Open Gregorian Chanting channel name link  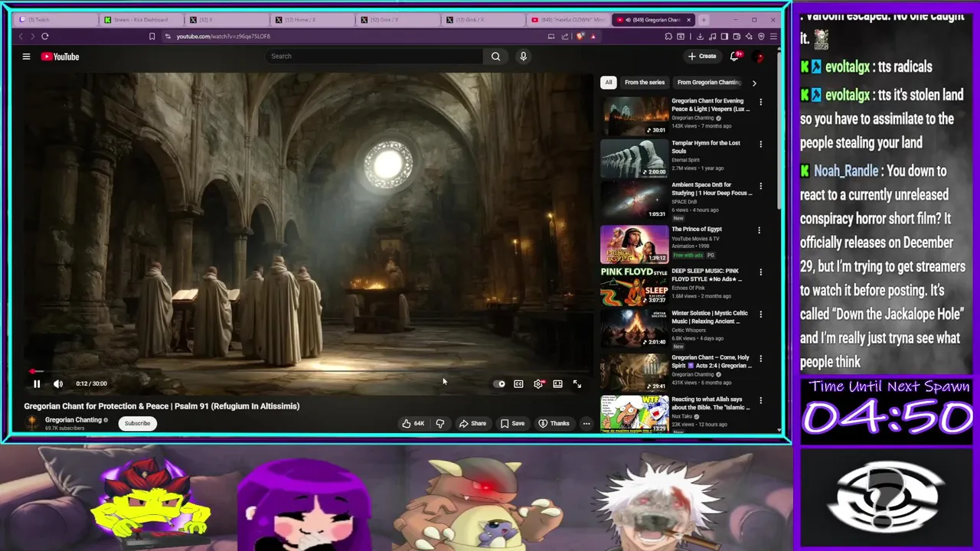pos(73,420)
